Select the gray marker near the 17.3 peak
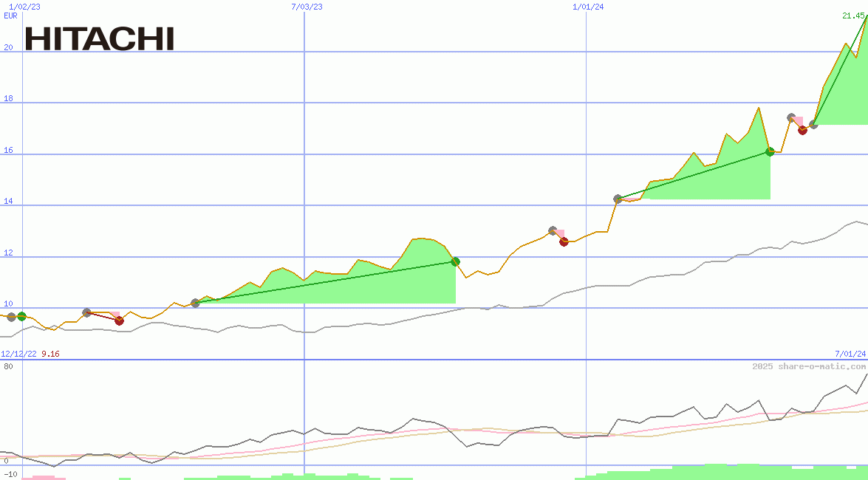Viewport: 868px width, 480px height. [792, 118]
